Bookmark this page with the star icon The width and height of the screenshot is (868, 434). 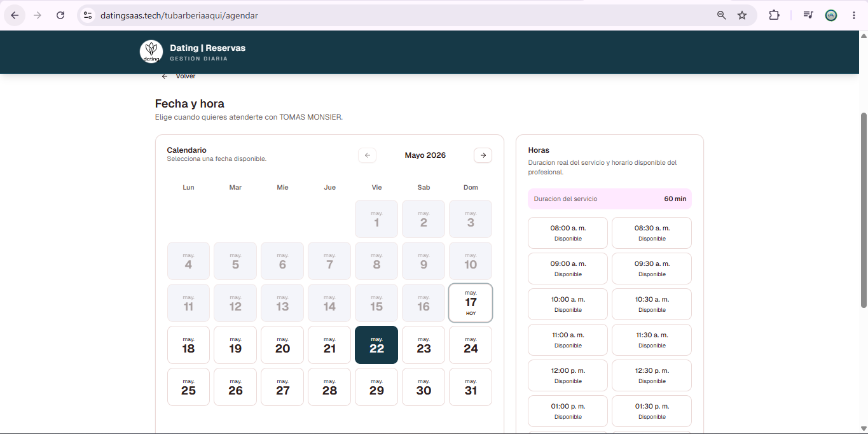click(742, 15)
